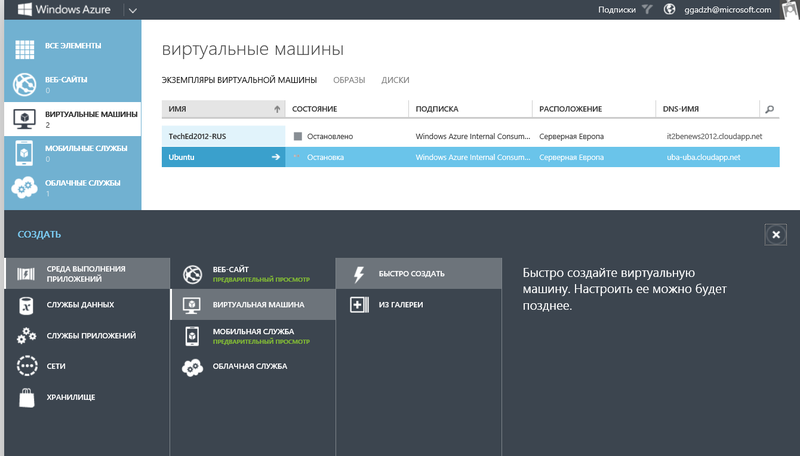
Task: Select СЕТИ network icon
Action: (x=27, y=366)
